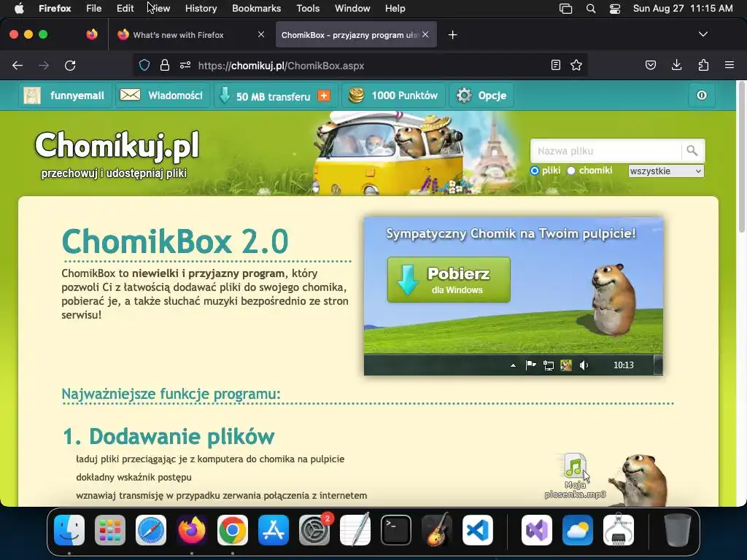Open TextEdit from the dock
This screenshot has width=747, height=560.
pyautogui.click(x=355, y=530)
